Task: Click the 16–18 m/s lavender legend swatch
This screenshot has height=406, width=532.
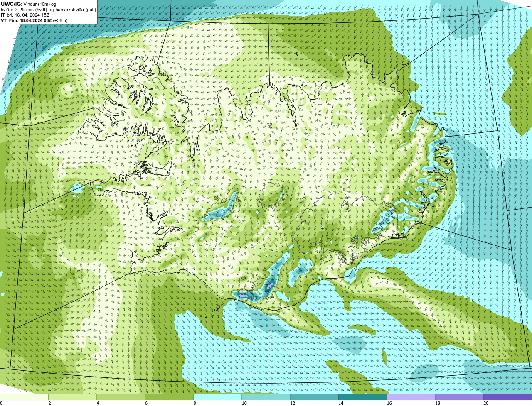Action: pyautogui.click(x=411, y=397)
